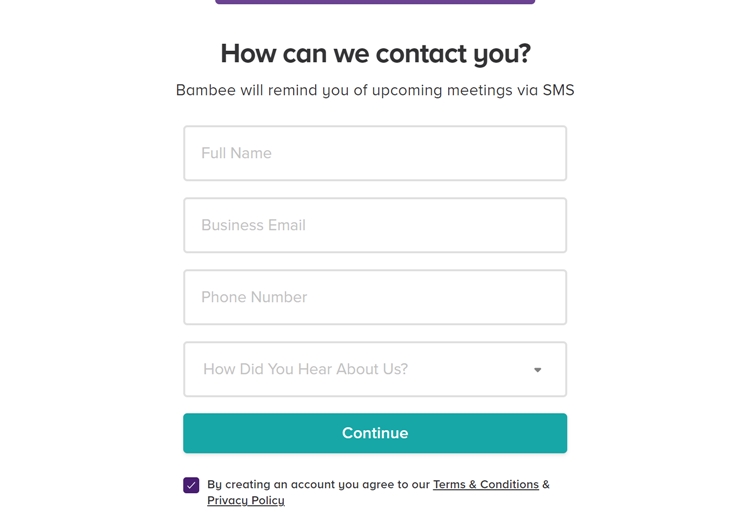
Task: Open the How Did You Hear About Us dropdown
Action: pyautogui.click(x=375, y=369)
